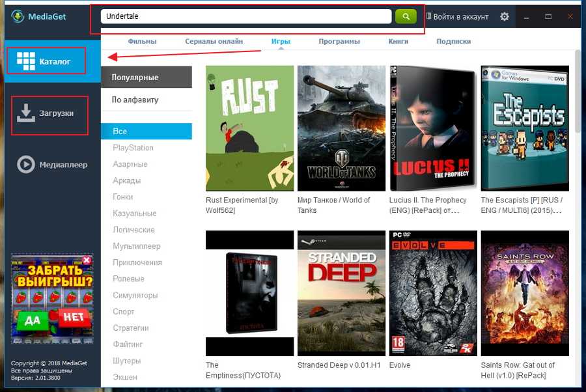Filter games by Аркады

click(x=127, y=180)
